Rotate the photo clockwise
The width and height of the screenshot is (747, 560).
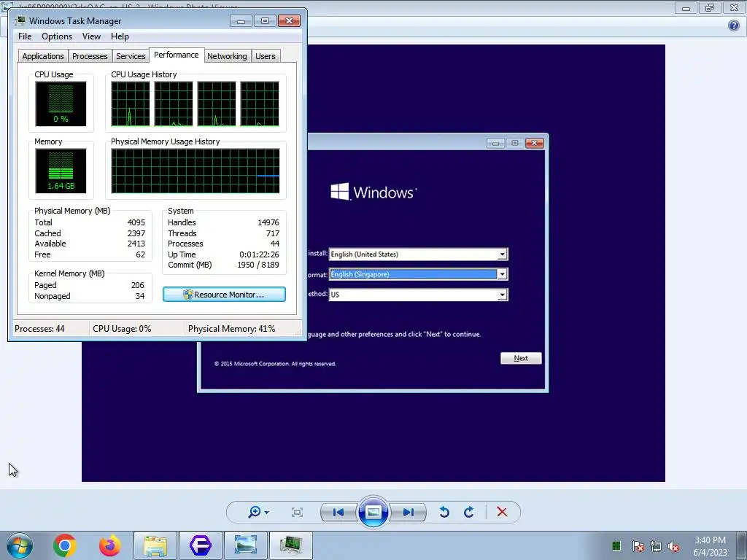tap(469, 512)
